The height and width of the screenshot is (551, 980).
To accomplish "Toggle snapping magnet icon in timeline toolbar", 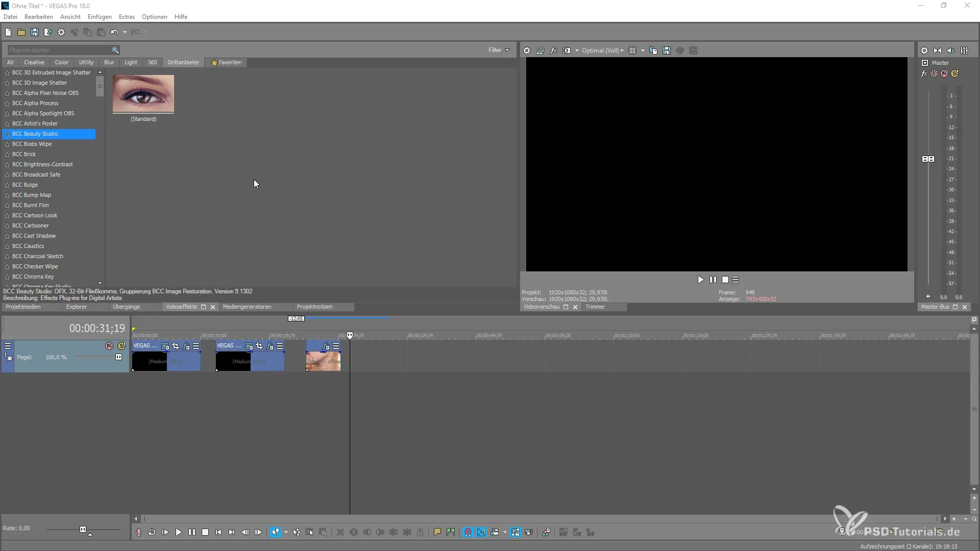I will click(x=468, y=532).
